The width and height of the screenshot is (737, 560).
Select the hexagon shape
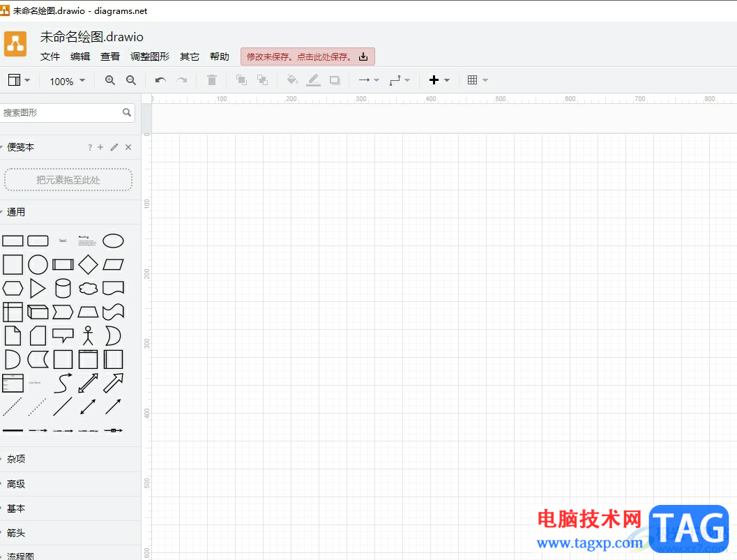[x=13, y=288]
